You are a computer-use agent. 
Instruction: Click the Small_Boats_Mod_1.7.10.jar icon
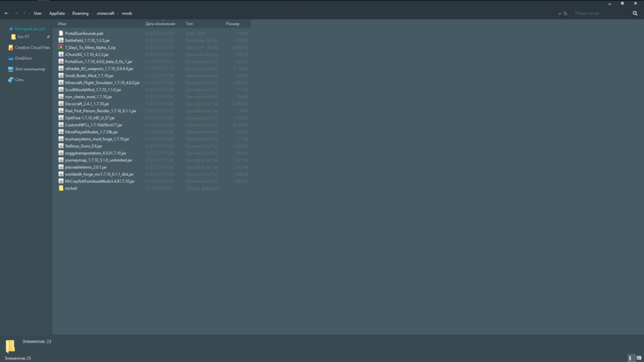(61, 75)
